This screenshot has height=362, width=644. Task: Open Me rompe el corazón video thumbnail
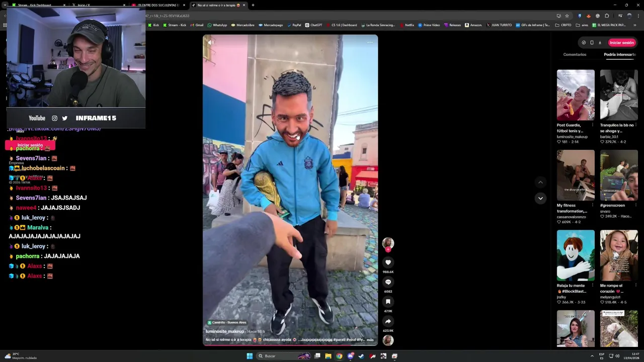pos(619,255)
